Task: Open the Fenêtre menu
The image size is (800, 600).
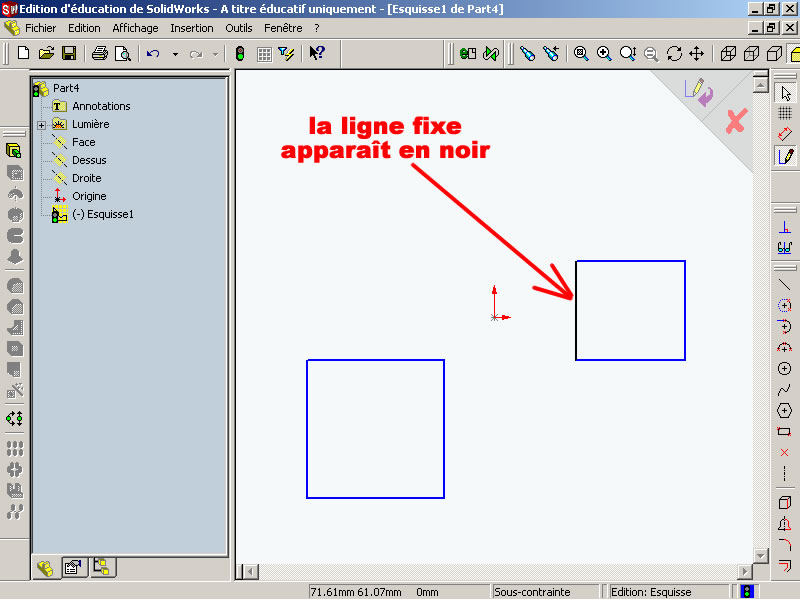Action: pos(283,28)
